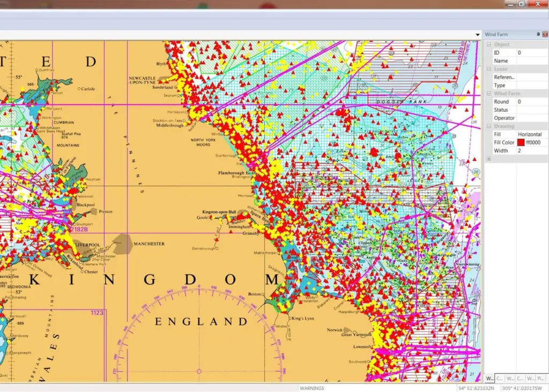Screen dimensions: 549x392
Task: Select the Width value field
Action: click(x=532, y=151)
